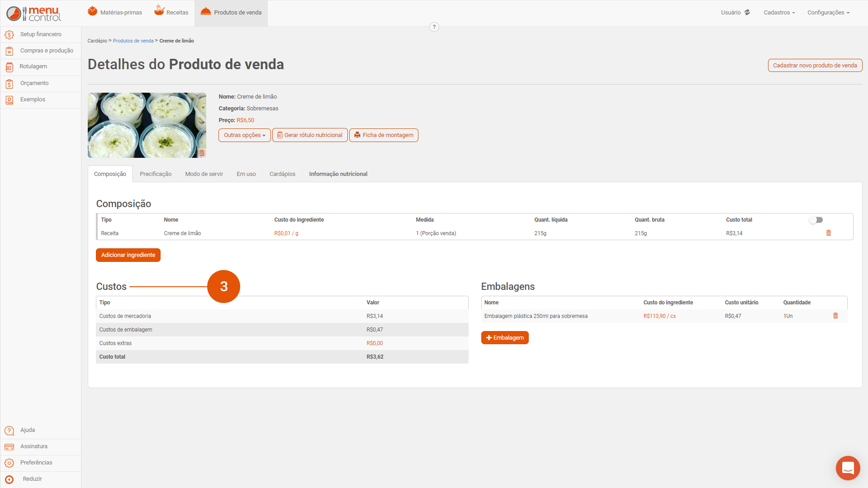Click Cadastrar novo produto de venda button
The height and width of the screenshot is (488, 868).
coord(815,66)
